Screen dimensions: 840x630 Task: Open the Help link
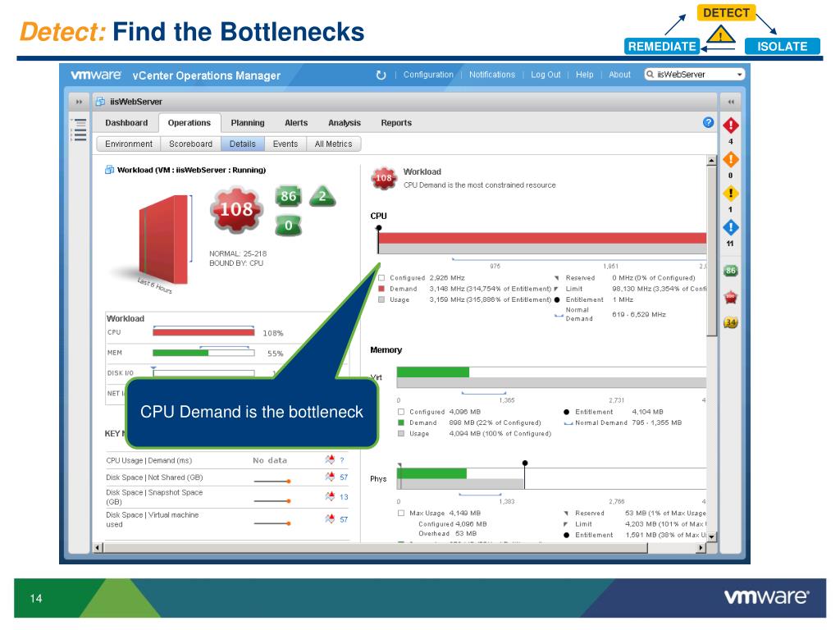pyautogui.click(x=584, y=75)
